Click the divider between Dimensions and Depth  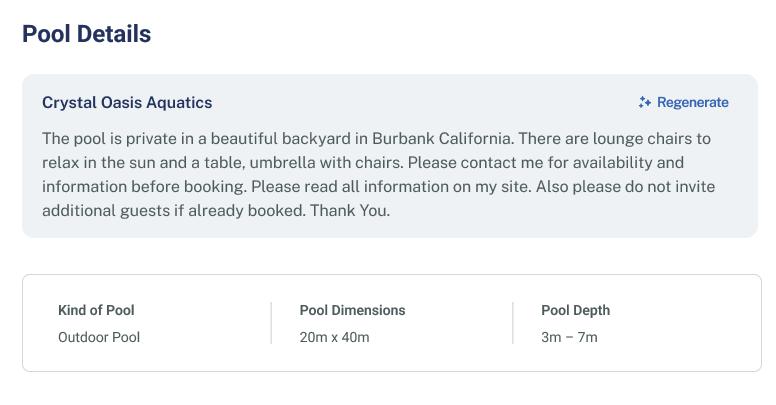coord(513,323)
